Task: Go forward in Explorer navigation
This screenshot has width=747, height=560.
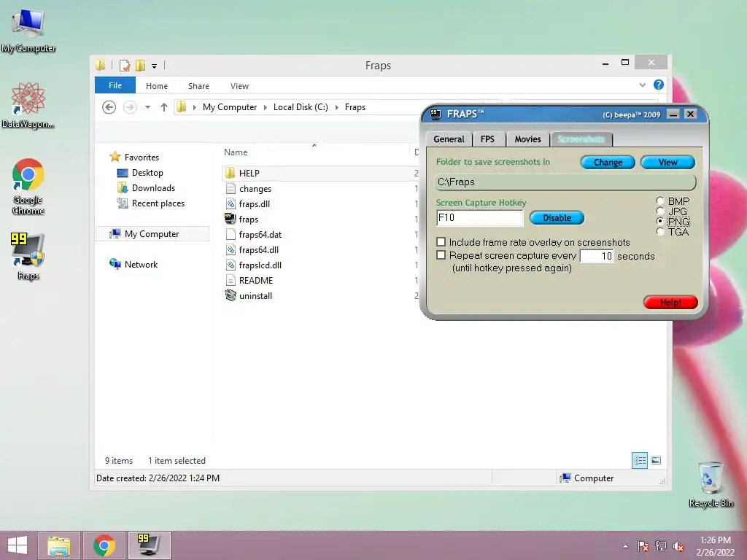Action: [130, 107]
